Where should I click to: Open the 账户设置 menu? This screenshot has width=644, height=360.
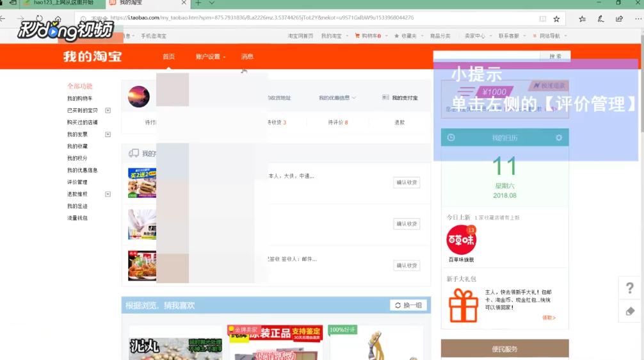coord(210,57)
